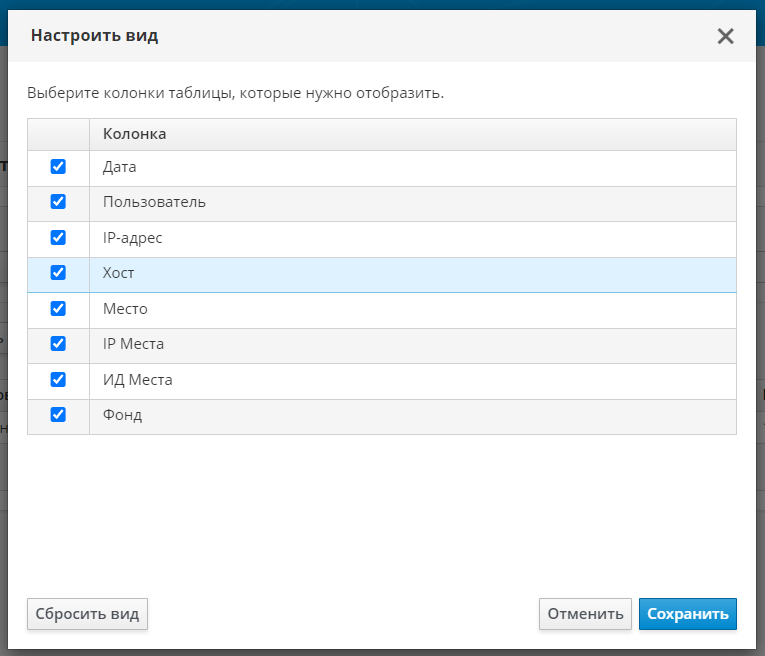Click the IP Места row text
The width and height of the screenshot is (765, 656).
(x=133, y=345)
